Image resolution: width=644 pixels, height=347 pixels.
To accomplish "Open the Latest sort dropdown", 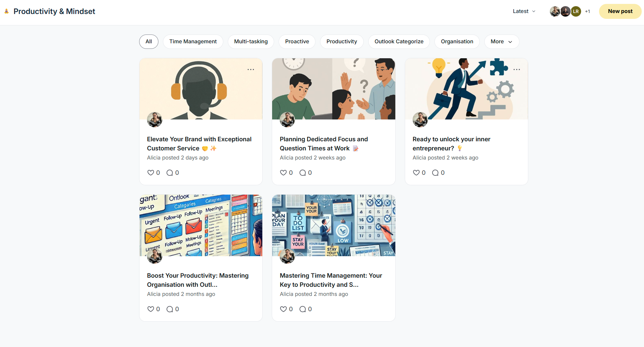I will (524, 11).
